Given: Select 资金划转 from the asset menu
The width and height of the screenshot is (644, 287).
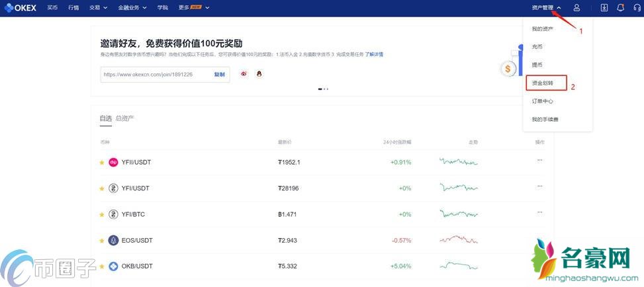Looking at the screenshot, I should 542,83.
